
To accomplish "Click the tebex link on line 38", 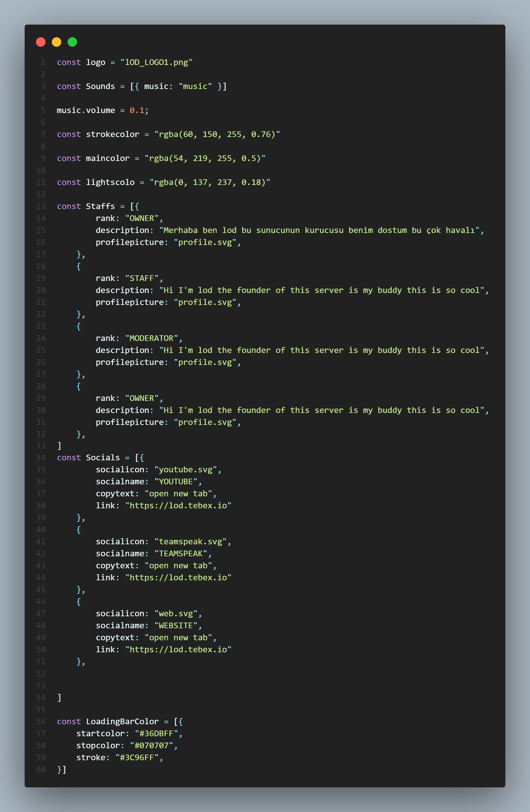I will coord(178,505).
